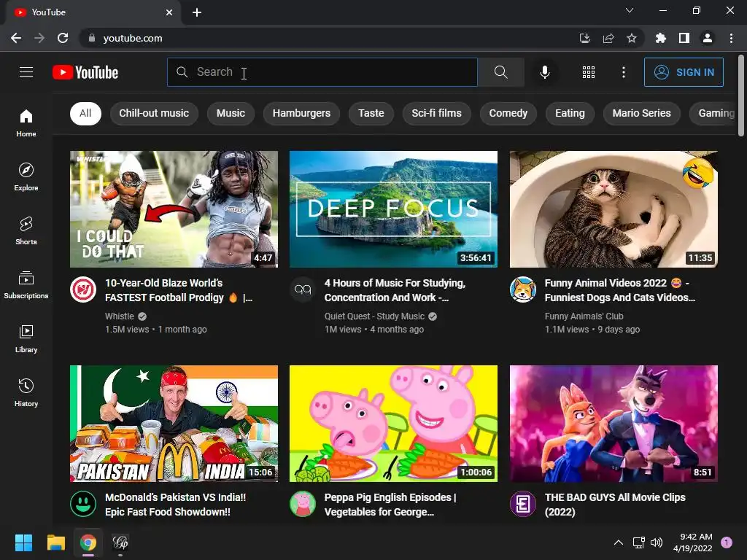Click the install app icon in address bar
Viewport: 747px width, 560px height.
click(585, 38)
